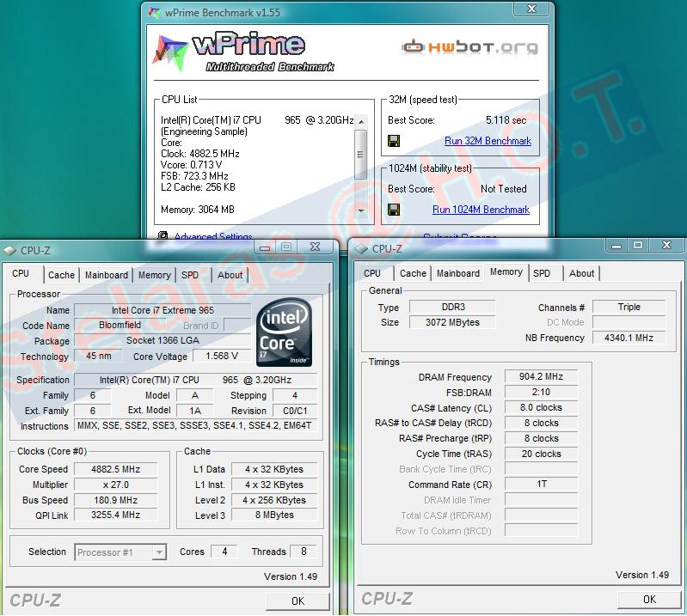Save the 1024M score floppy icon
Image resolution: width=687 pixels, height=616 pixels.
pyautogui.click(x=394, y=210)
